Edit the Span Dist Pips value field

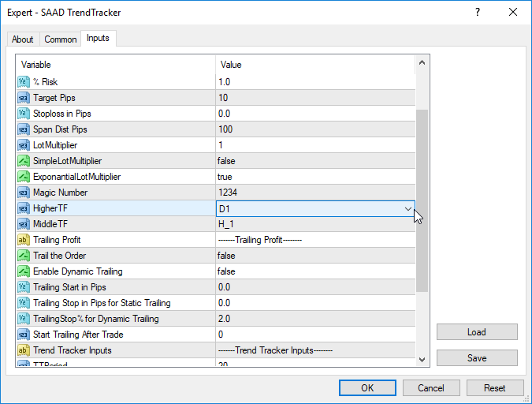315,129
